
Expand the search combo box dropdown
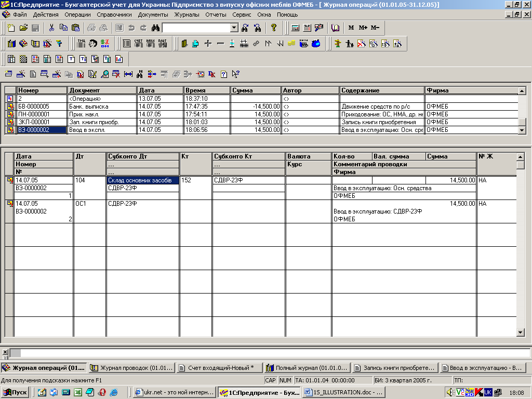coord(234,28)
